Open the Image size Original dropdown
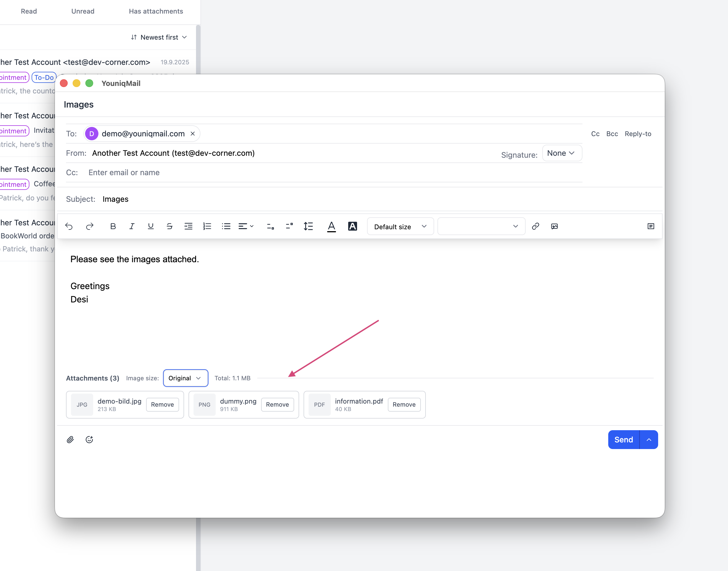 coord(185,378)
